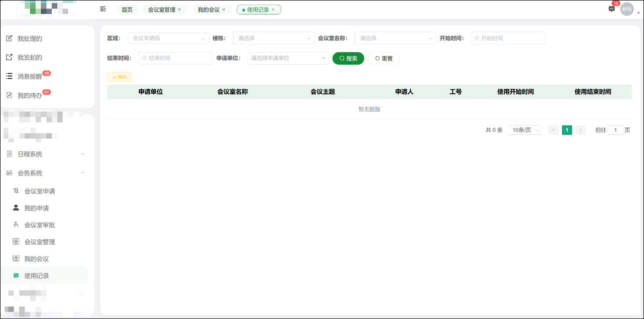Image resolution: width=644 pixels, height=319 pixels.
Task: Collapse the sidebar using the hamburger icon
Action: pos(103,9)
